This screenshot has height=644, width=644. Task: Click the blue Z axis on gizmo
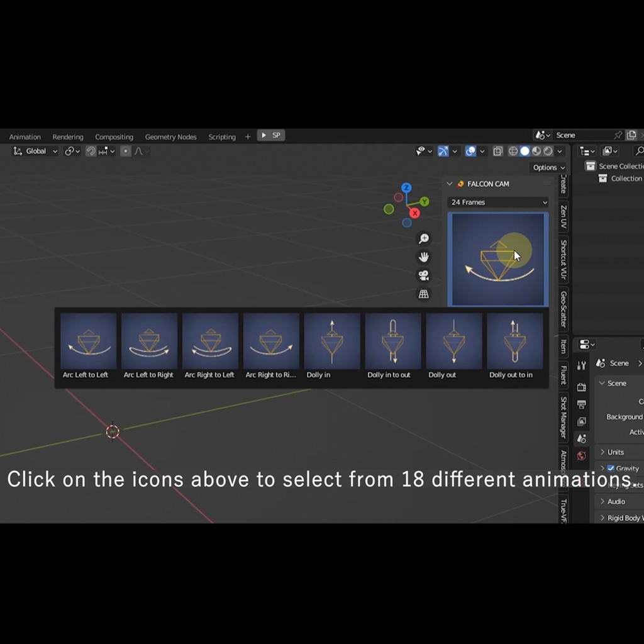click(x=406, y=187)
